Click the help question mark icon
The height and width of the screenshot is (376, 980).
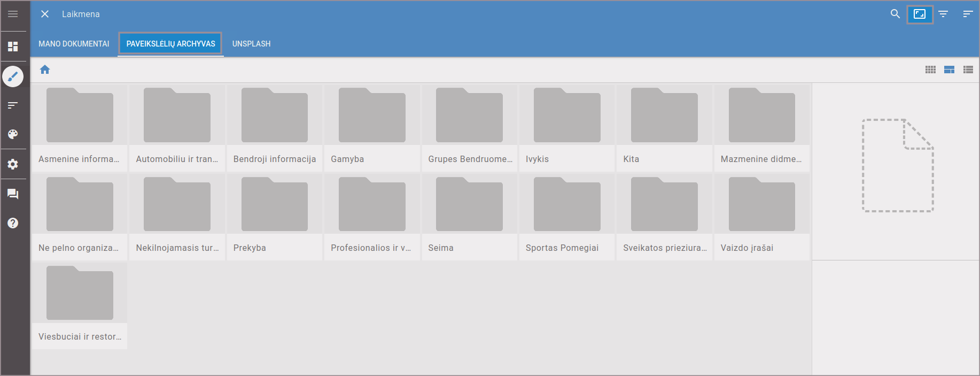[x=13, y=223]
